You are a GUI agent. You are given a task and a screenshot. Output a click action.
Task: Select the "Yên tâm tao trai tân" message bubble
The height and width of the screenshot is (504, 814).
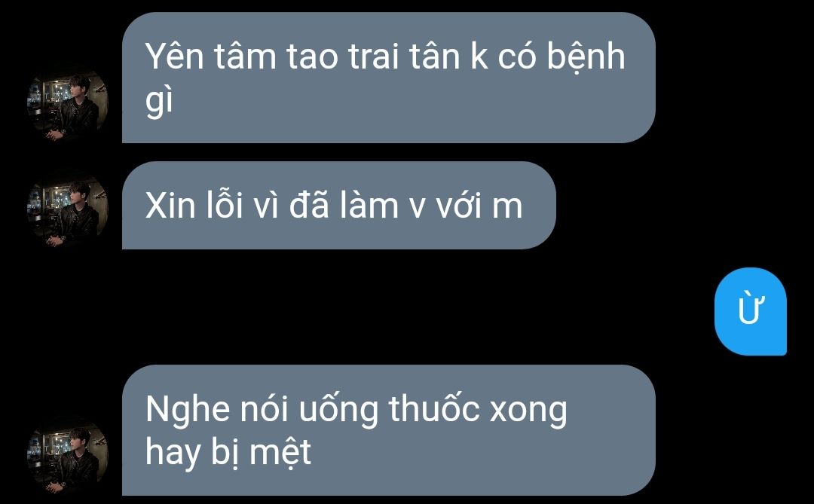tap(388, 78)
